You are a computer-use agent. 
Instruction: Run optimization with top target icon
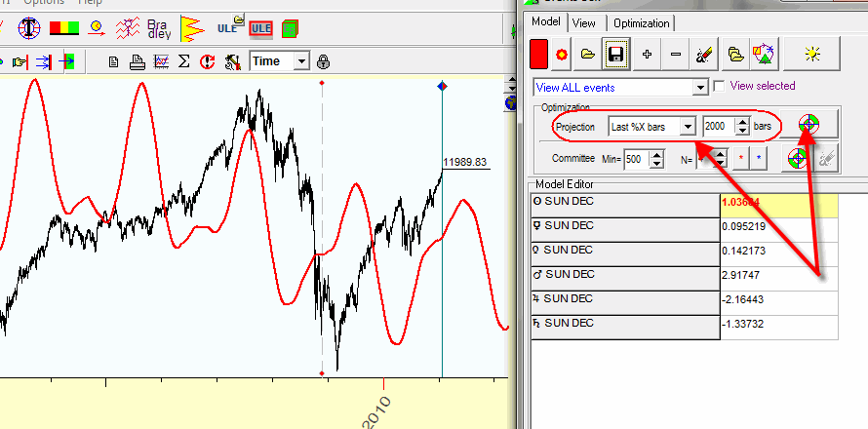[x=809, y=126]
